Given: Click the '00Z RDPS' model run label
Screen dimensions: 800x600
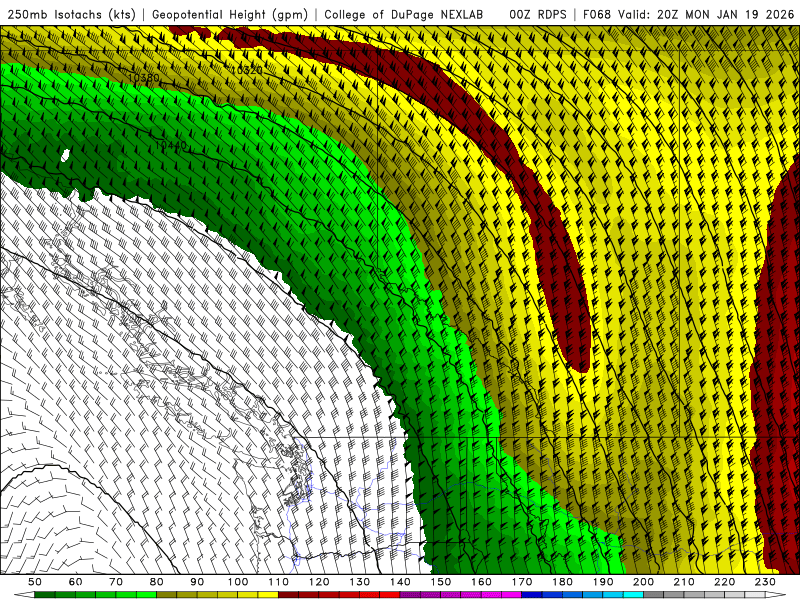Looking at the screenshot, I should [537, 14].
